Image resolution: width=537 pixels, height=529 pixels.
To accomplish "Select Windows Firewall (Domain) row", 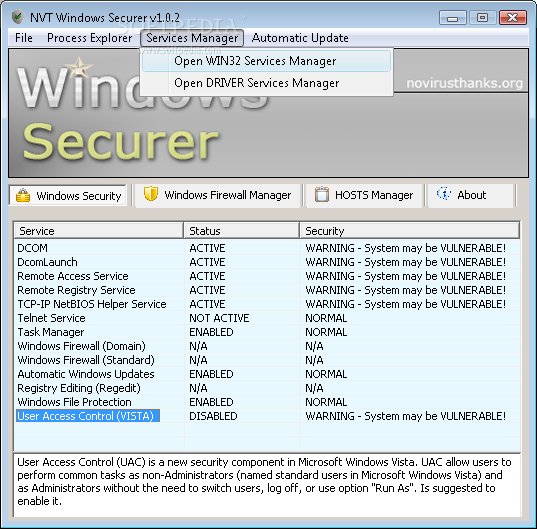I will click(267, 346).
